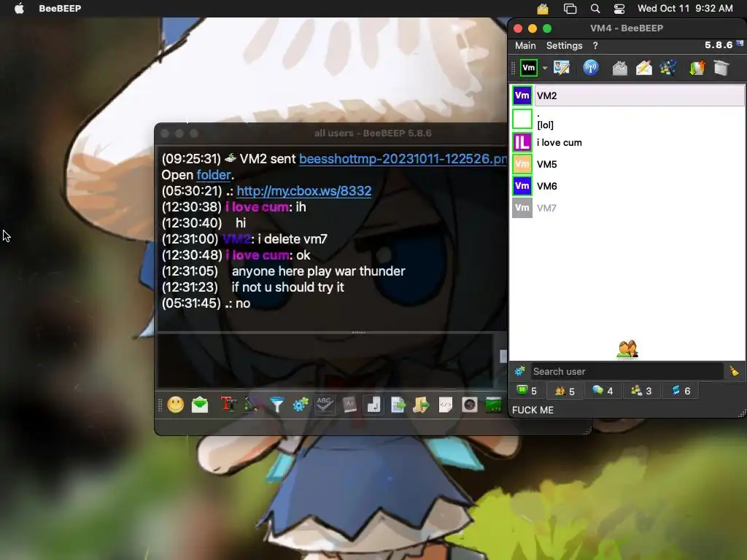747x560 pixels.
Task: Select the user named . [lol]
Action: pos(627,119)
